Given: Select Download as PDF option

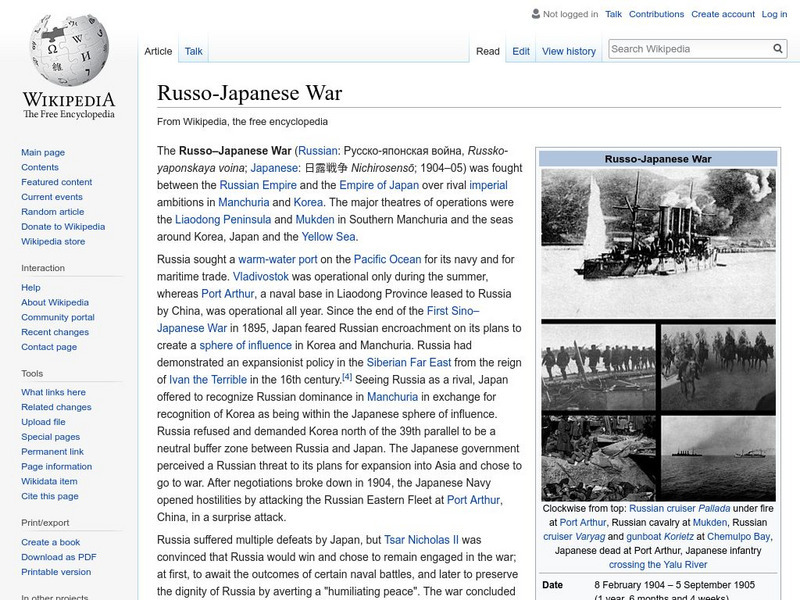Looking at the screenshot, I should point(59,557).
